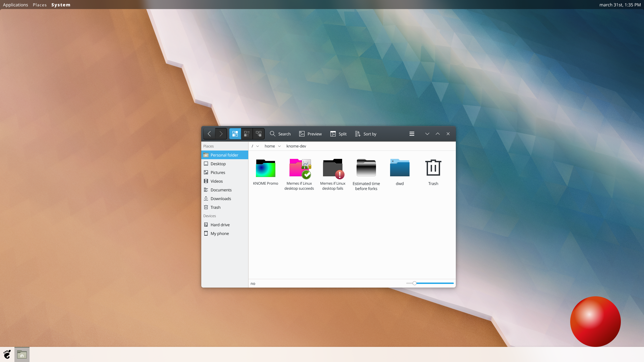The width and height of the screenshot is (644, 362).
Task: Open the System menu in top panel
Action: (x=61, y=5)
